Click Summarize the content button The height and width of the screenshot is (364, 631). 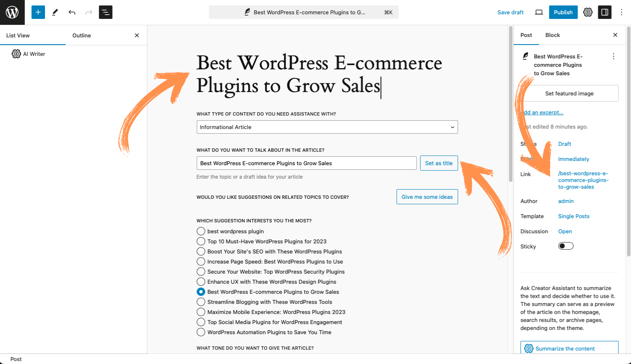569,348
